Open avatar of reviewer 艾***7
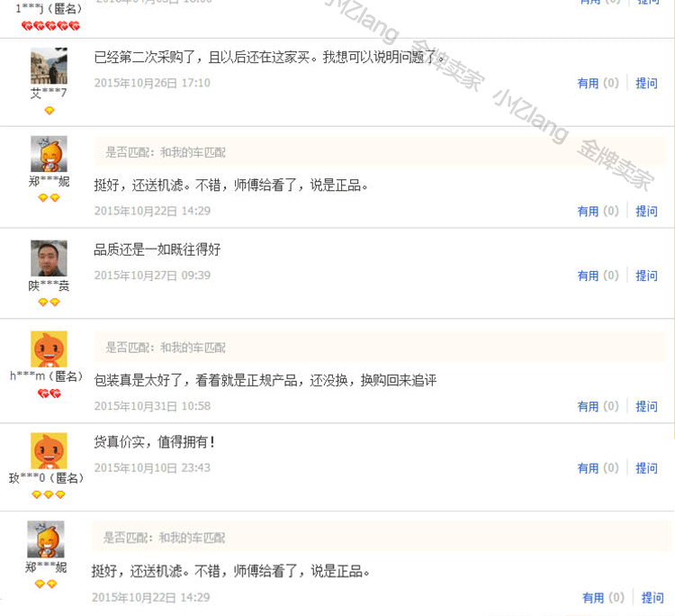 [49, 66]
